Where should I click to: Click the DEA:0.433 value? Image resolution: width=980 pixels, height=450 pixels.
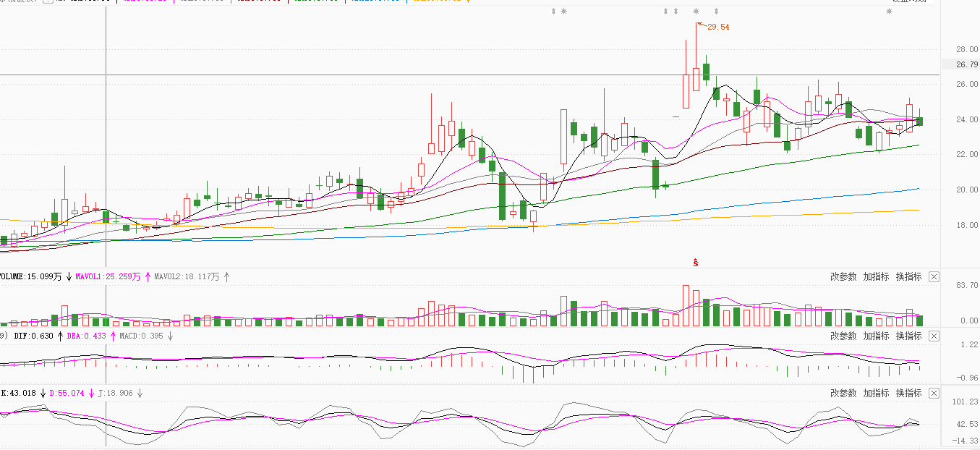click(x=86, y=336)
